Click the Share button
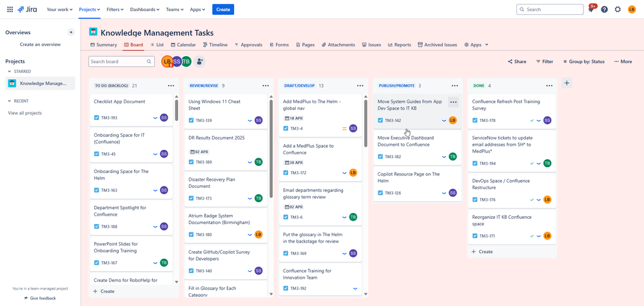 (x=517, y=62)
